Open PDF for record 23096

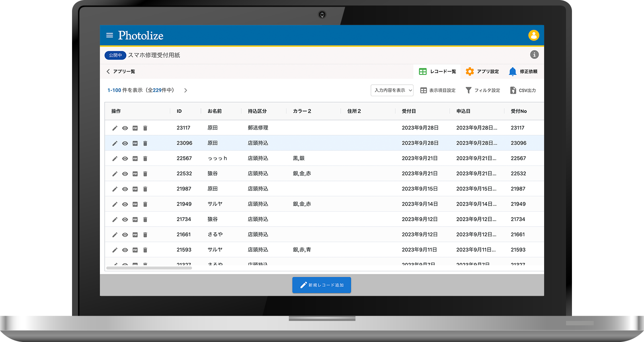point(135,143)
